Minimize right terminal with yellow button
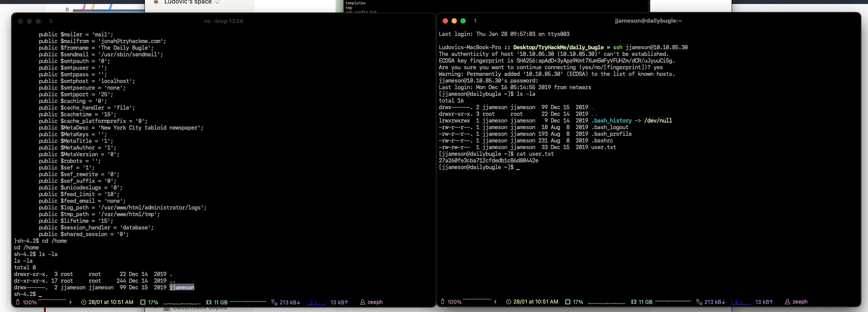This screenshot has width=868, height=312. pos(454,21)
